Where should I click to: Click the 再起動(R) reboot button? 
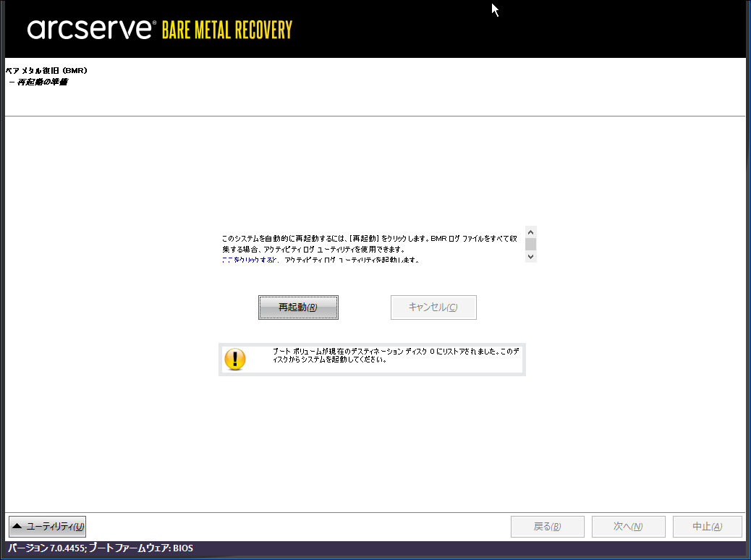pos(298,307)
